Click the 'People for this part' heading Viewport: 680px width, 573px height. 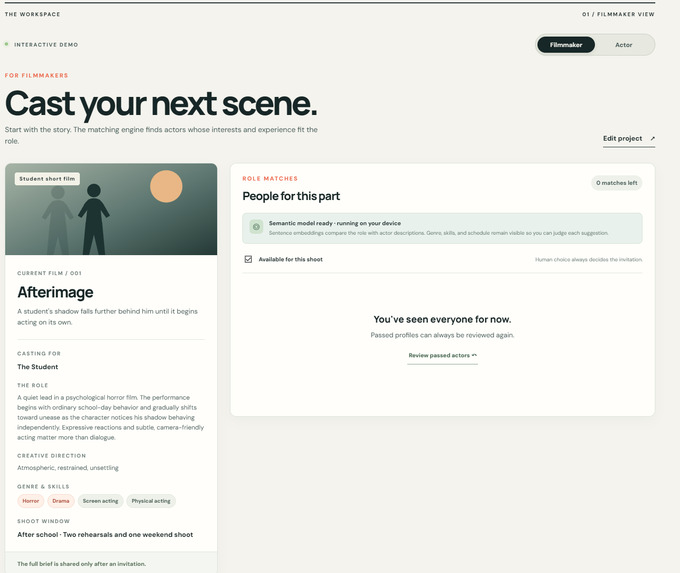291,196
